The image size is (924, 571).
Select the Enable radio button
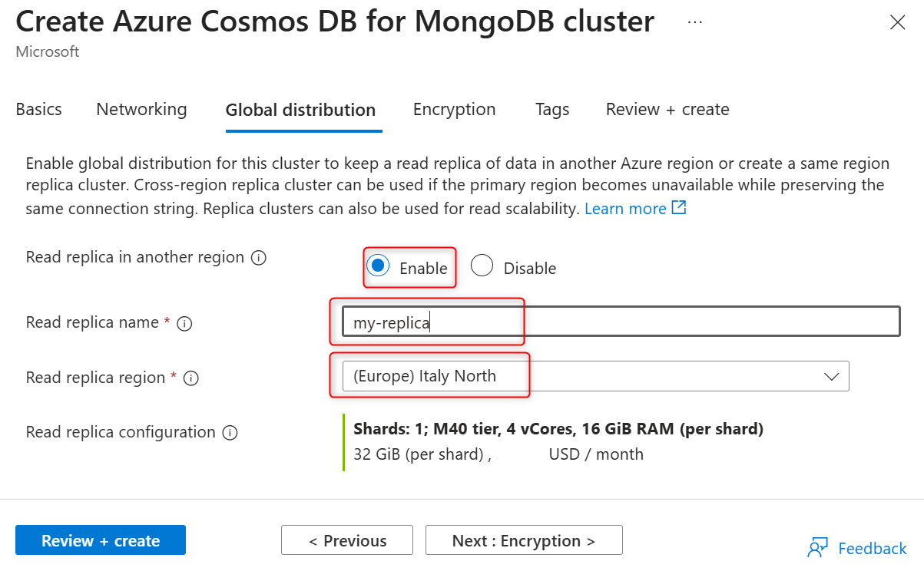tap(377, 266)
